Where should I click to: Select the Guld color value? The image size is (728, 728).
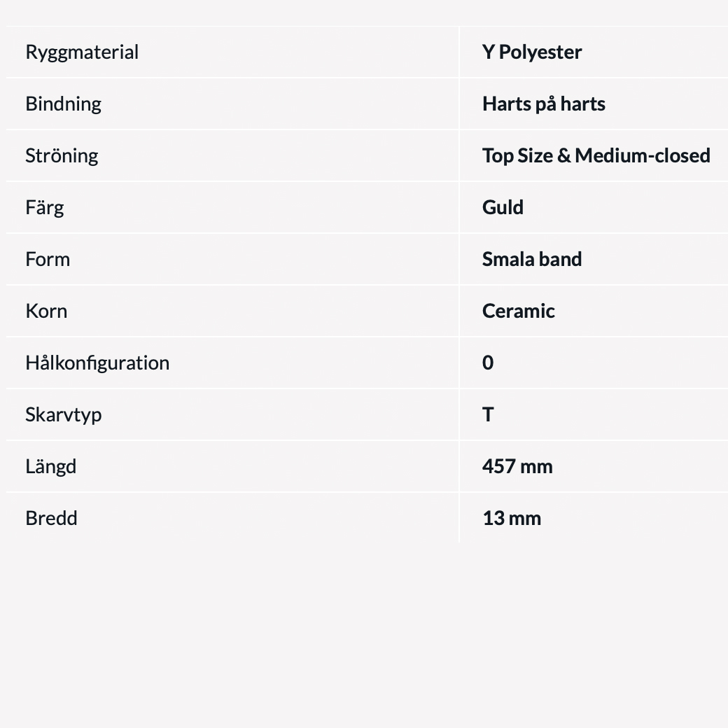[x=503, y=207]
